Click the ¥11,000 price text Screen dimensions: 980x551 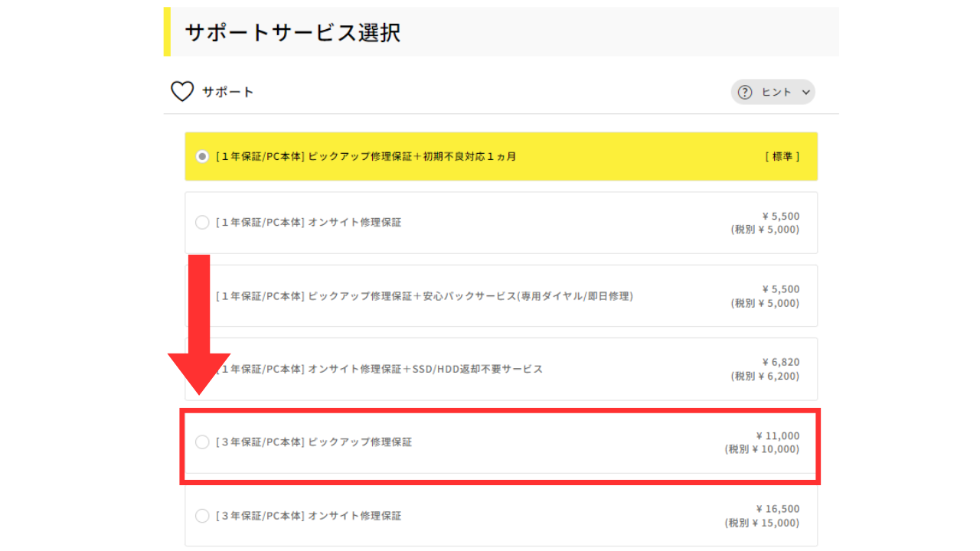[x=777, y=436]
